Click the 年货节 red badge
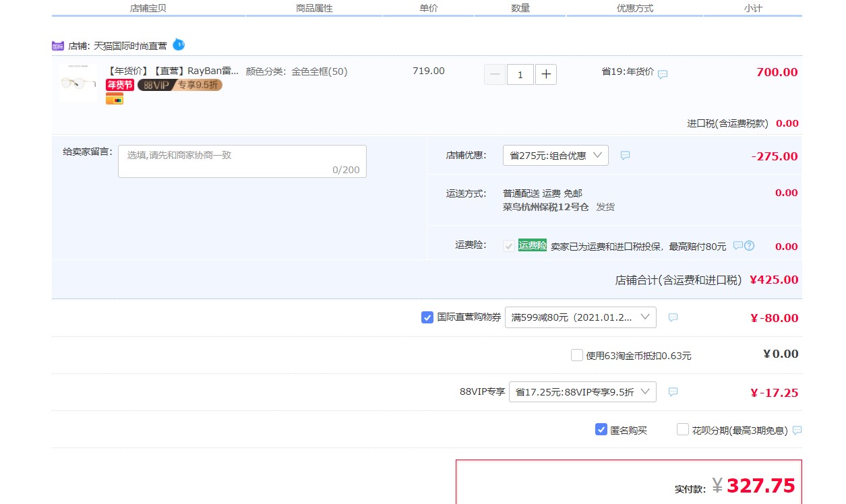This screenshot has height=504, width=846. [120, 85]
